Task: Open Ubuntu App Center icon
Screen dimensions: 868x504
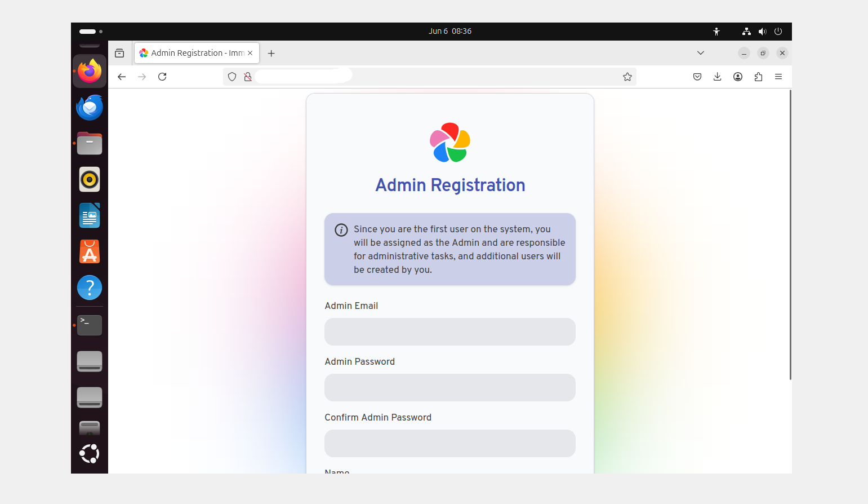Action: pyautogui.click(x=90, y=251)
